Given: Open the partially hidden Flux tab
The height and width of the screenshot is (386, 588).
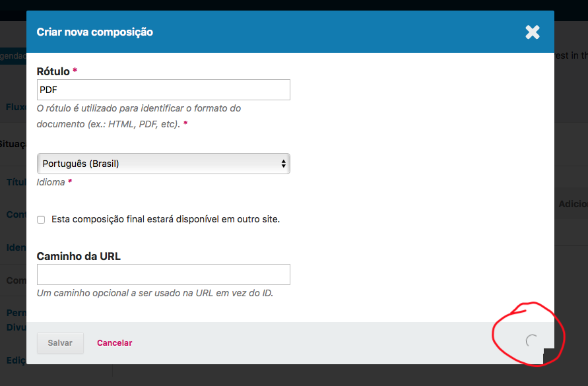Looking at the screenshot, I should 16,107.
